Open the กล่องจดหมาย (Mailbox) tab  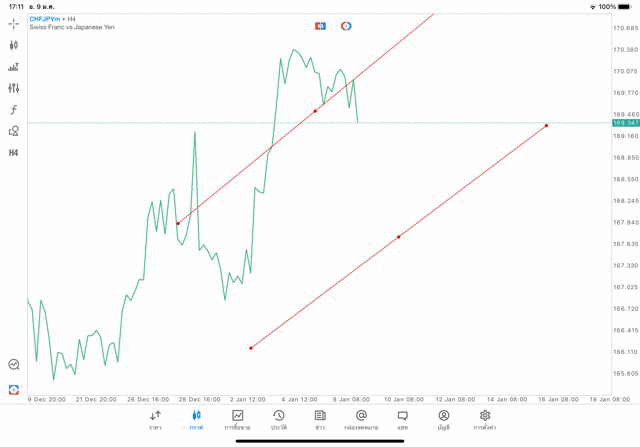click(x=361, y=420)
